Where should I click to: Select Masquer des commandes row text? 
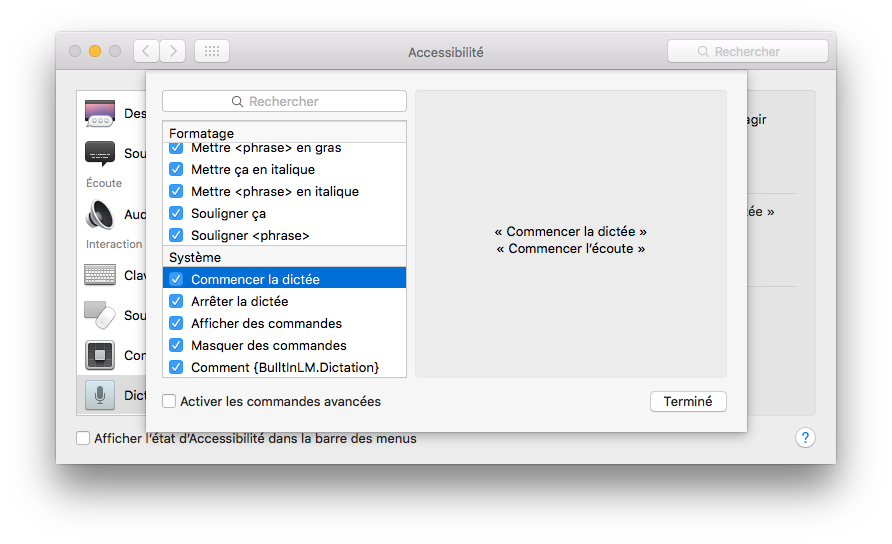tap(269, 345)
